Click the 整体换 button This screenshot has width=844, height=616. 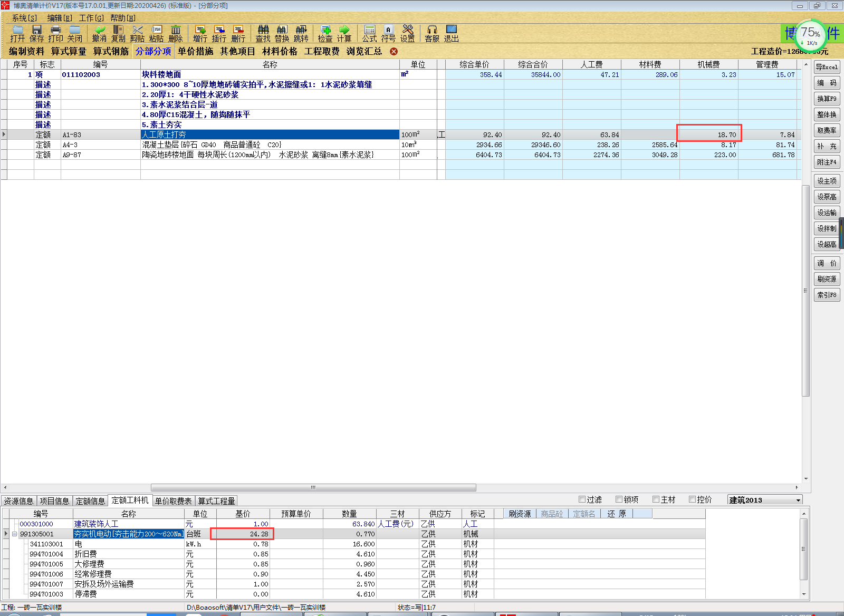[x=827, y=114]
